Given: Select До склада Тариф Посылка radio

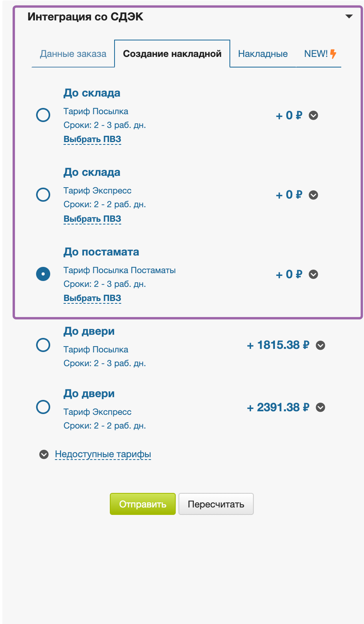Looking at the screenshot, I should 43,115.
